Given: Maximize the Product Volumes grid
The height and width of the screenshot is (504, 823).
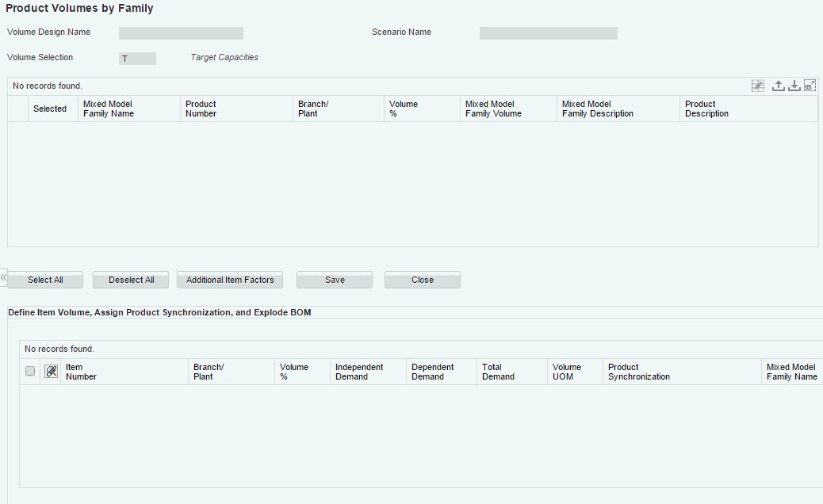Looking at the screenshot, I should pyautogui.click(x=810, y=86).
